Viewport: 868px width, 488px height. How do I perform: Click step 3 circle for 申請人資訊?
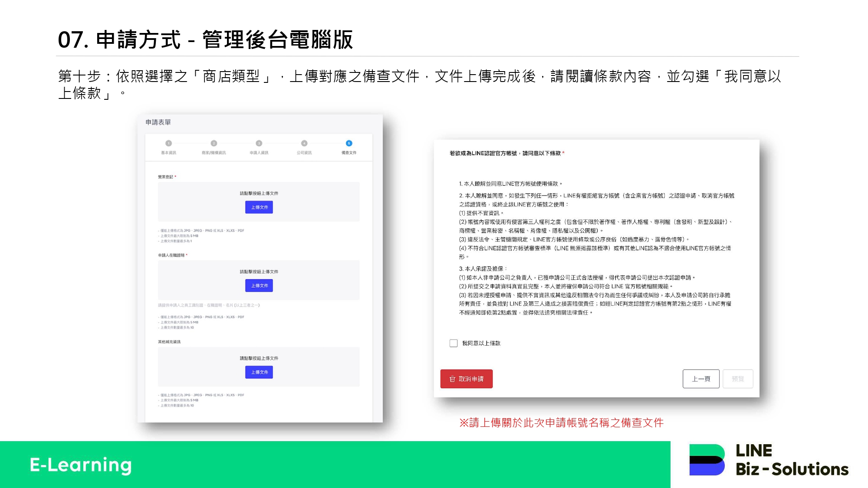click(259, 143)
